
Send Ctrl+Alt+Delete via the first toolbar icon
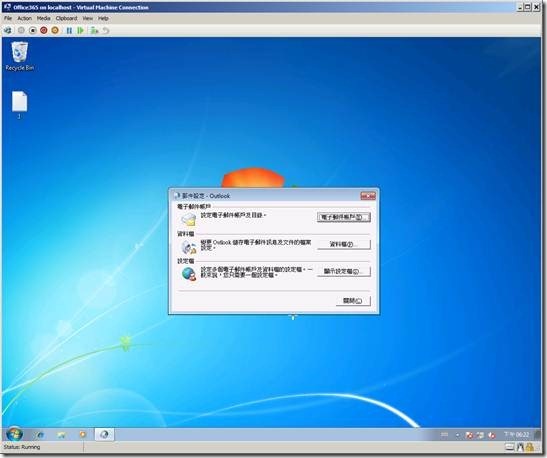[8, 31]
